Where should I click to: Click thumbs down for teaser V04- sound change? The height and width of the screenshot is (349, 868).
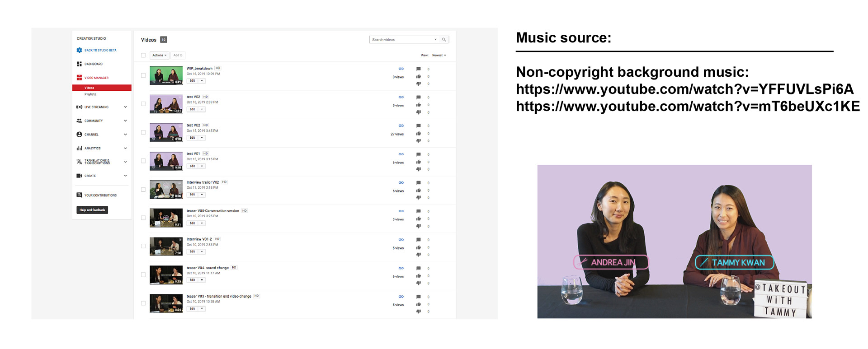click(x=419, y=283)
